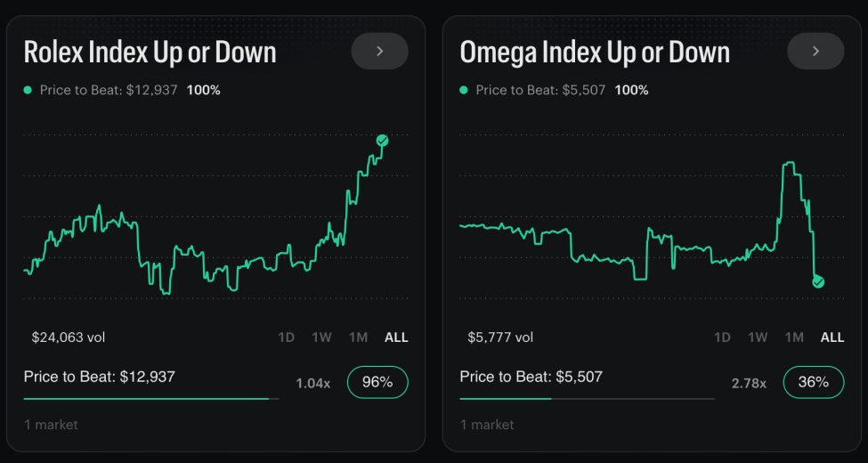Viewport: 868px width, 463px height.
Task: Select 1W range on Rolex chart
Action: 321,337
